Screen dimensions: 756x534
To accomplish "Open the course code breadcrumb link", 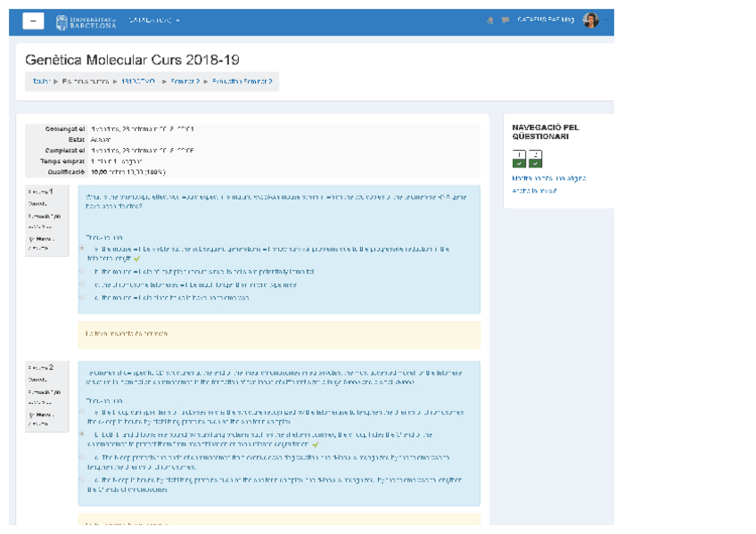I will click(138, 81).
